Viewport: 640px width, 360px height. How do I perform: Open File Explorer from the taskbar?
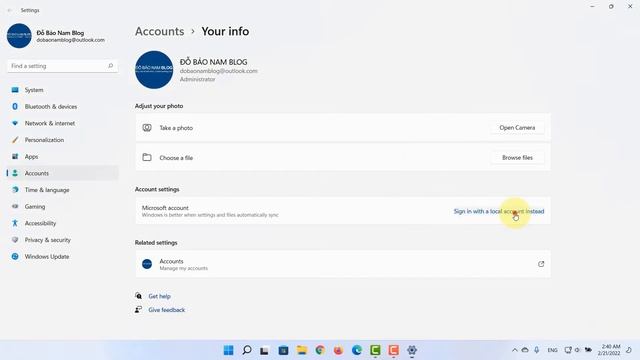(x=302, y=350)
